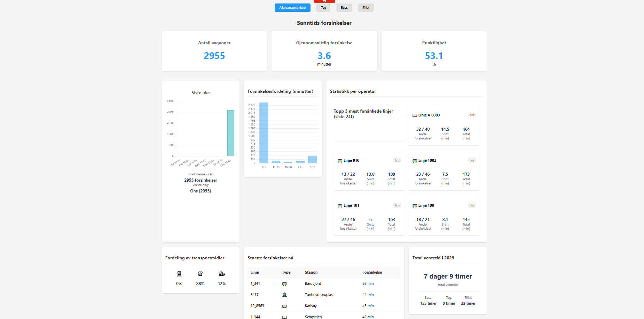Image resolution: width=644 pixels, height=319 pixels.
Task: Click the bus badge on Linje 4_6003
Action: tap(472, 115)
